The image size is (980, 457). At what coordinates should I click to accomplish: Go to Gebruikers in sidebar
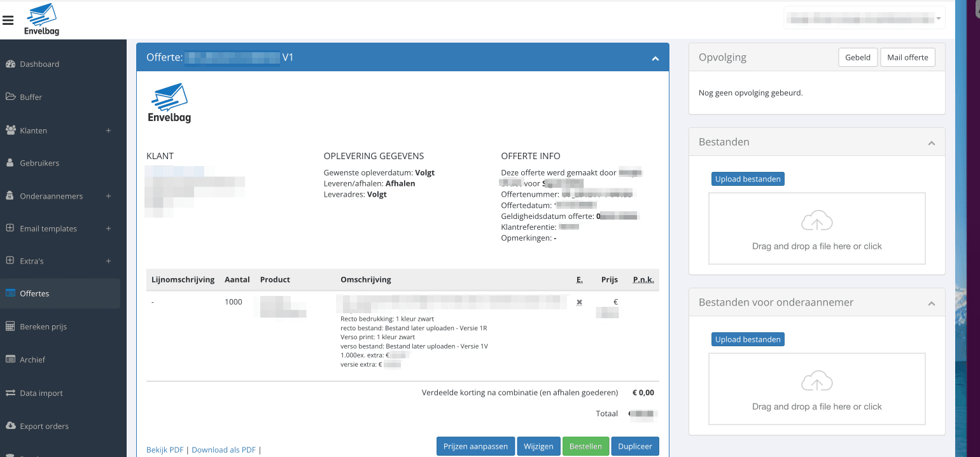(39, 163)
